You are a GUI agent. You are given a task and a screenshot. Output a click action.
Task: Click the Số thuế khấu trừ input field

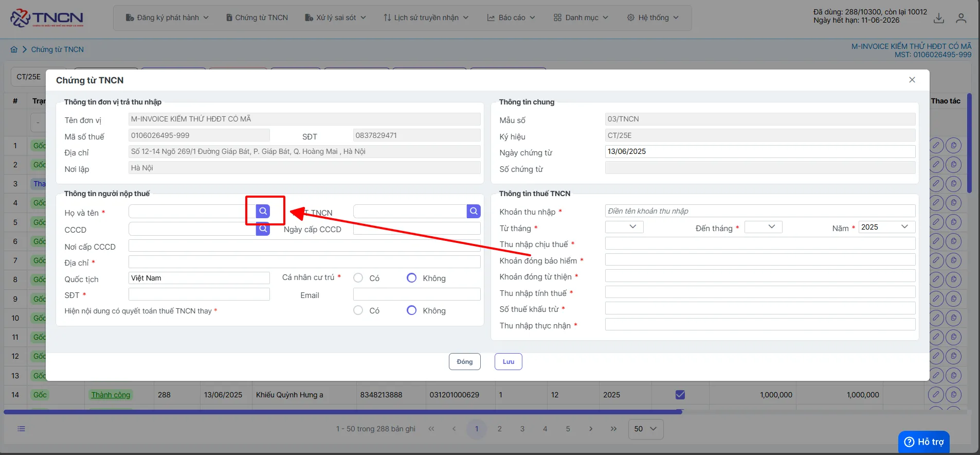[760, 308]
